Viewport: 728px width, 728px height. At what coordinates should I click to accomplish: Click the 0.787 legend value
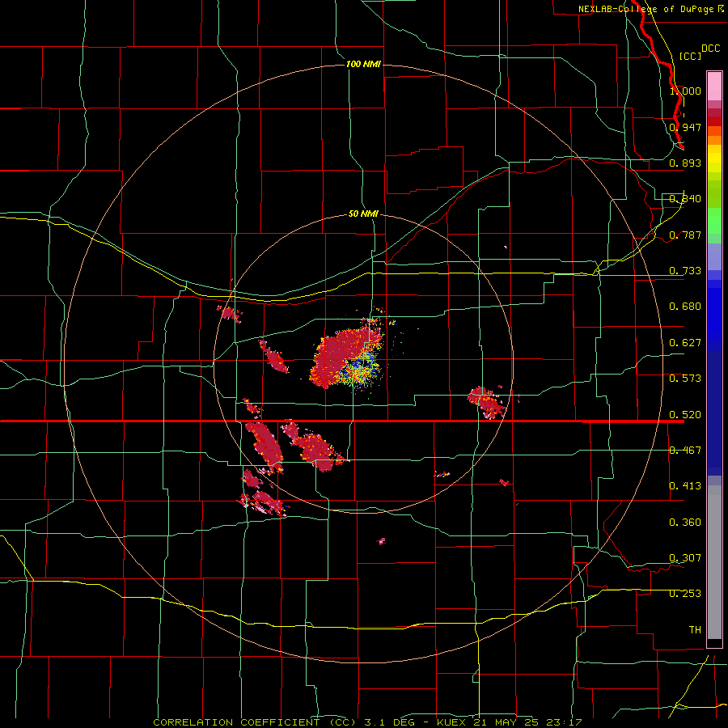(685, 235)
